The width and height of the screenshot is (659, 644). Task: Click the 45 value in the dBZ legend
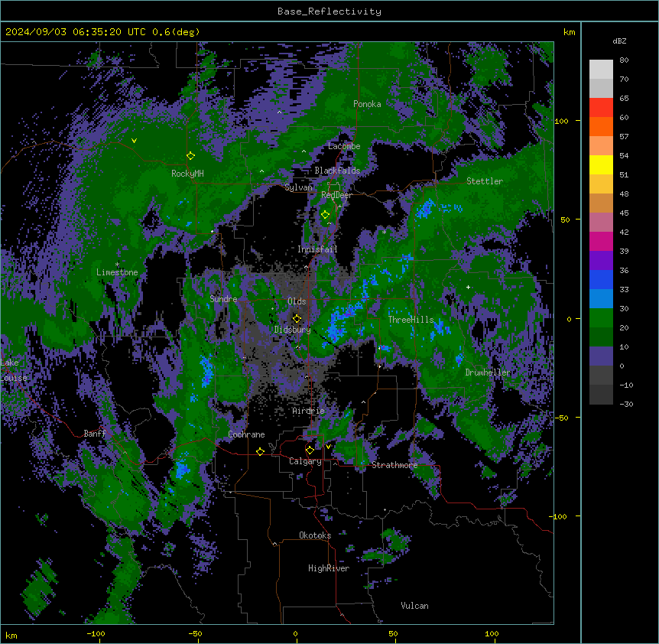click(624, 213)
